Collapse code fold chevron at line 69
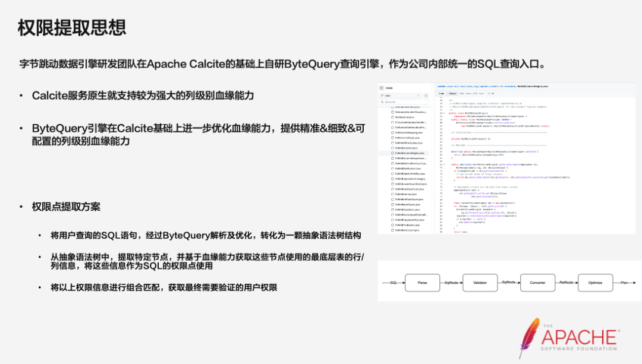Viewport: 642px width, 364px height. [444, 164]
